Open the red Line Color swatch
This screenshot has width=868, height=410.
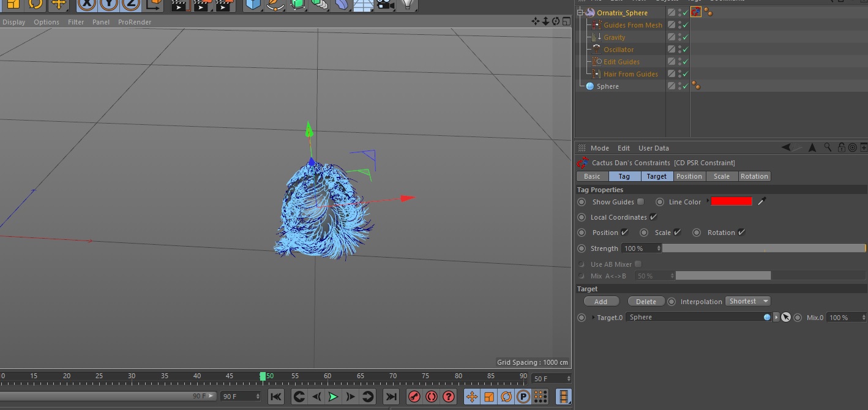point(731,201)
